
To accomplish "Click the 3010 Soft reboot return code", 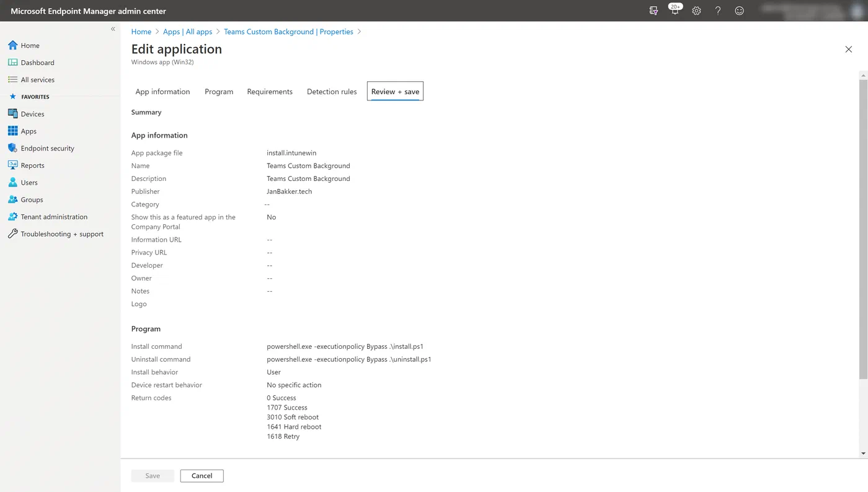I will [x=293, y=417].
